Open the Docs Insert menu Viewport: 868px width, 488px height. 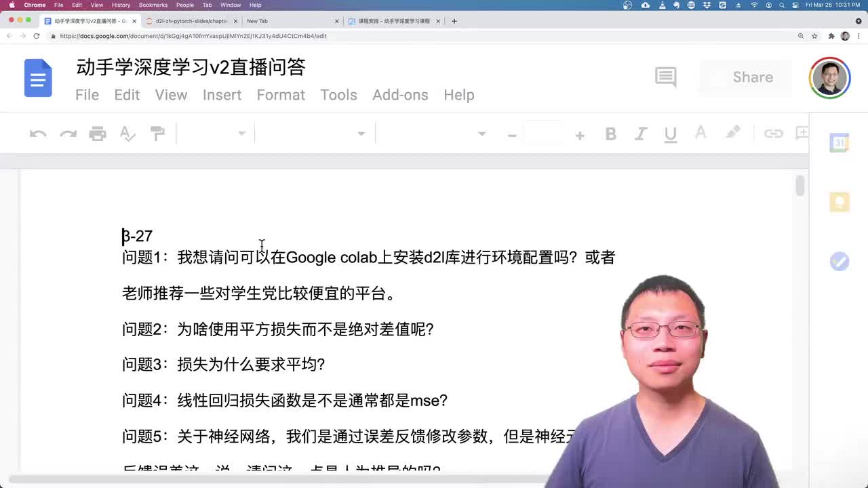[x=222, y=95]
